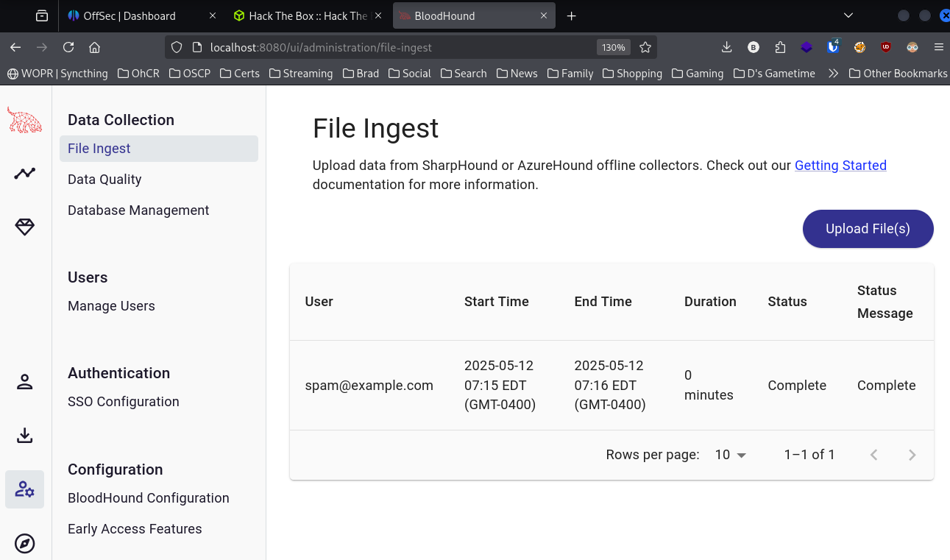Click the Bitwarden extension icon

pos(833,46)
